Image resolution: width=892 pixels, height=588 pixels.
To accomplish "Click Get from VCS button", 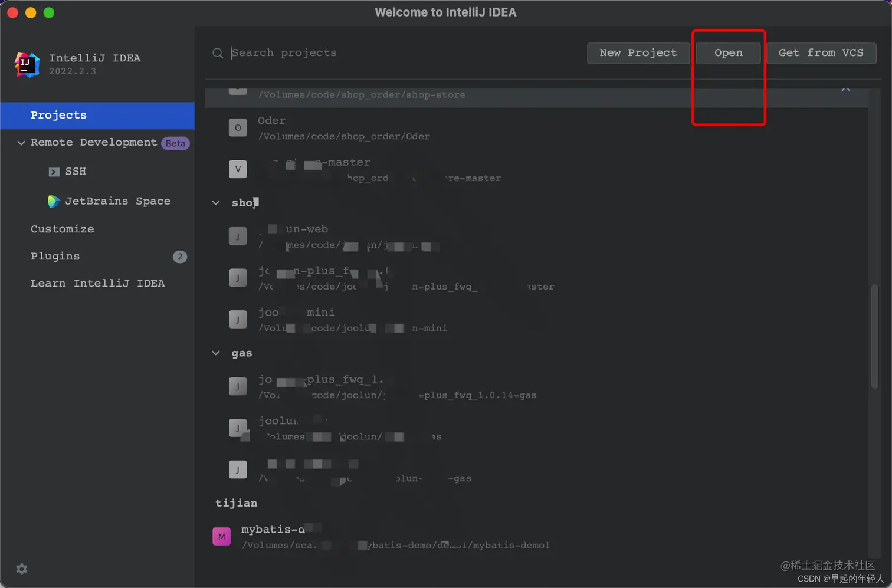I will click(821, 53).
